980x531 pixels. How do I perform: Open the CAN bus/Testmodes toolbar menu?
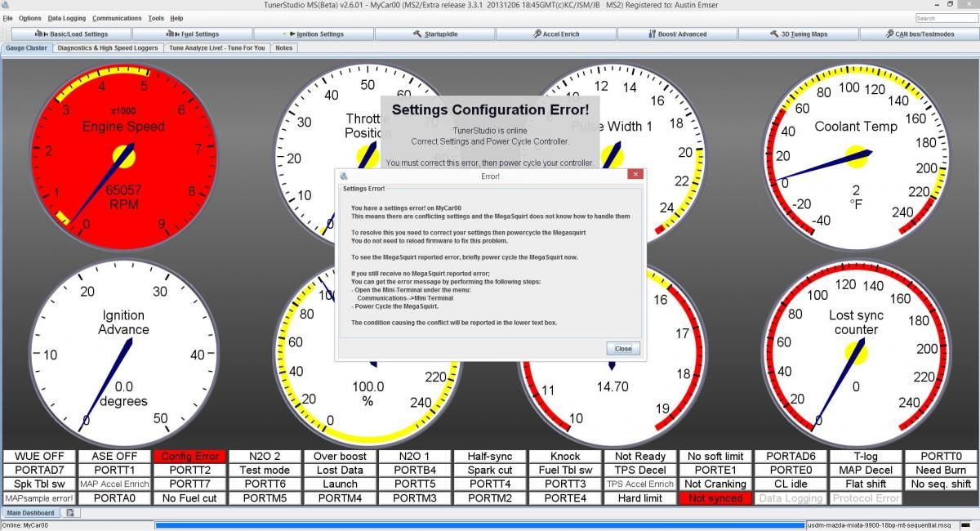919,33
